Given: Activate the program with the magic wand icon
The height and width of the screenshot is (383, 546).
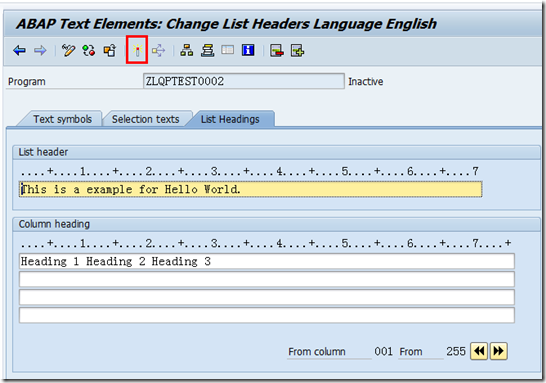Looking at the screenshot, I should (x=137, y=51).
